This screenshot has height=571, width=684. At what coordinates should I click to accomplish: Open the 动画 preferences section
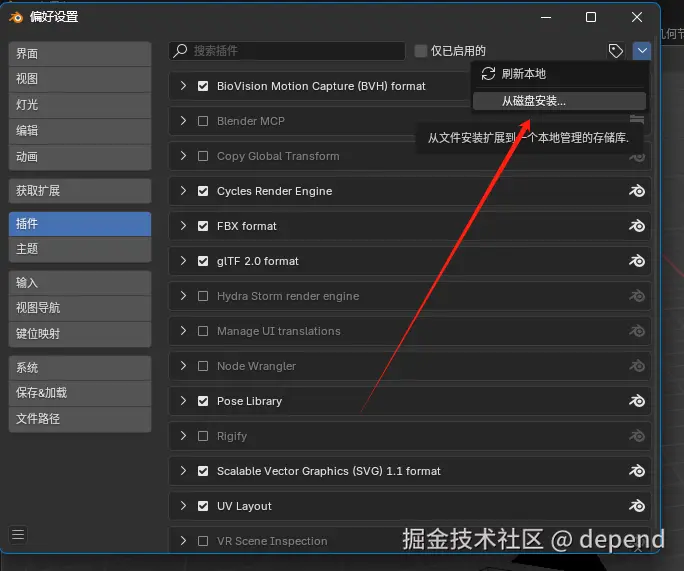click(x=80, y=157)
